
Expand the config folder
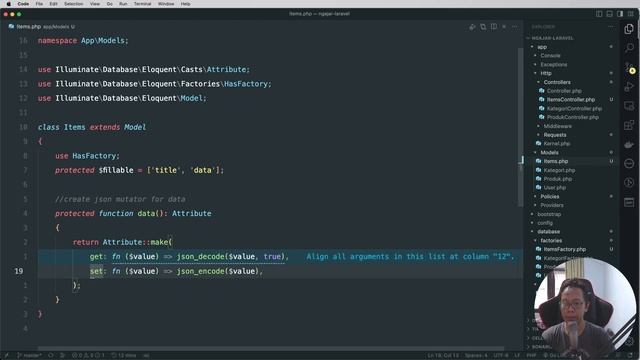[545, 223]
